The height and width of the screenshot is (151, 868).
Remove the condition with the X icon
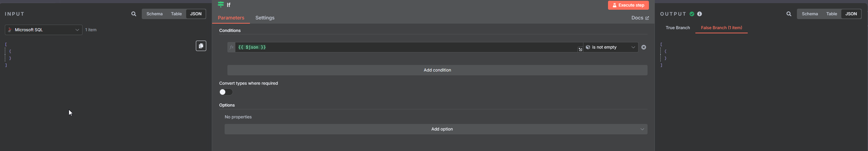[x=644, y=47]
